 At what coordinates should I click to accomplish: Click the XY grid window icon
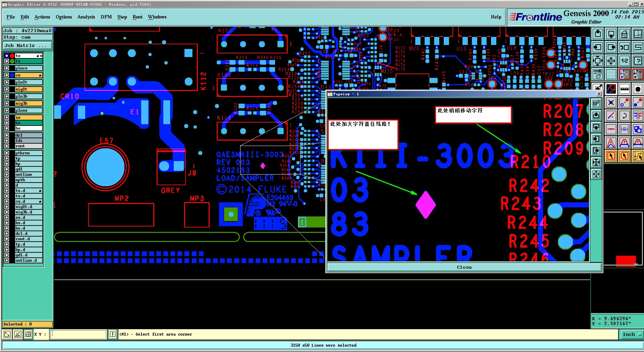coord(638,34)
